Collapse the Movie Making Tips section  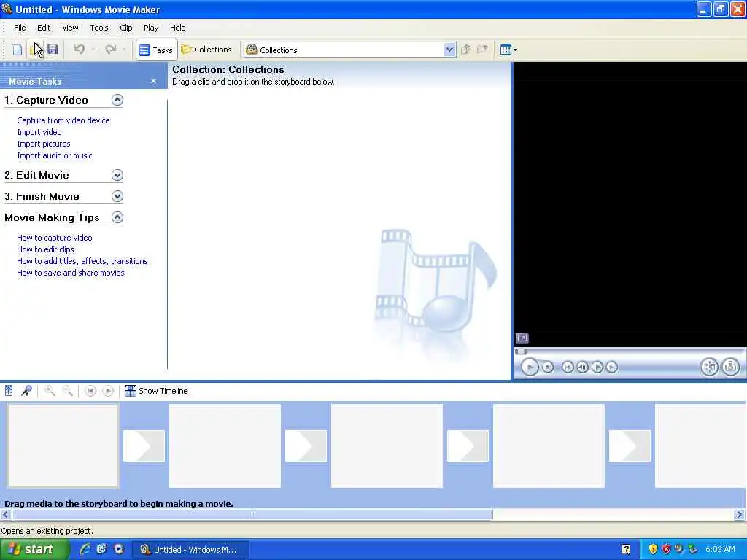(117, 217)
